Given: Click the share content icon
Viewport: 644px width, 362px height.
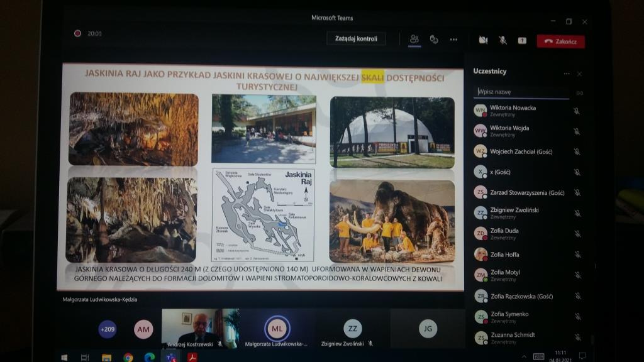Looking at the screenshot, I should pos(522,40).
